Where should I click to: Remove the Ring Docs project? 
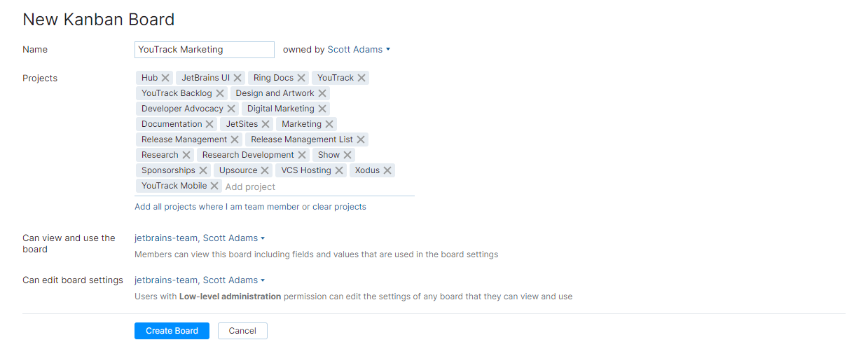click(301, 78)
